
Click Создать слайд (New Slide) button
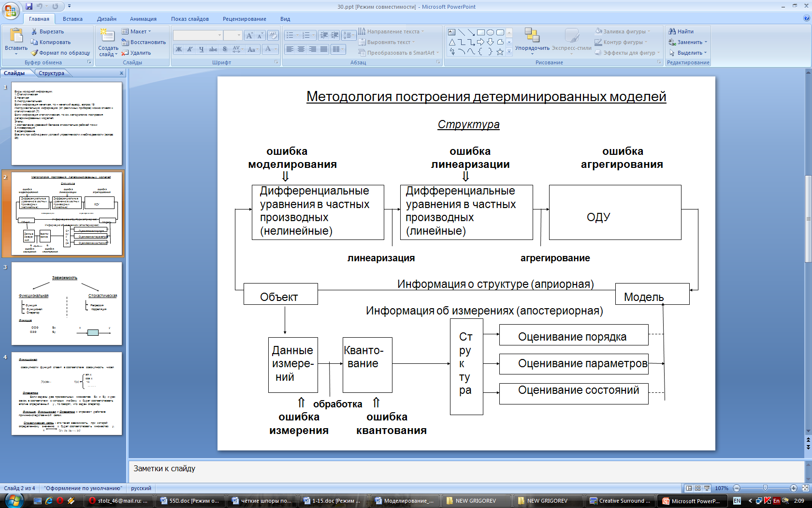tap(108, 42)
